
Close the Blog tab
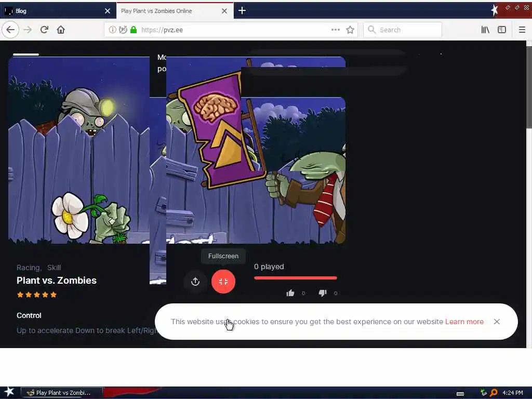(x=108, y=11)
